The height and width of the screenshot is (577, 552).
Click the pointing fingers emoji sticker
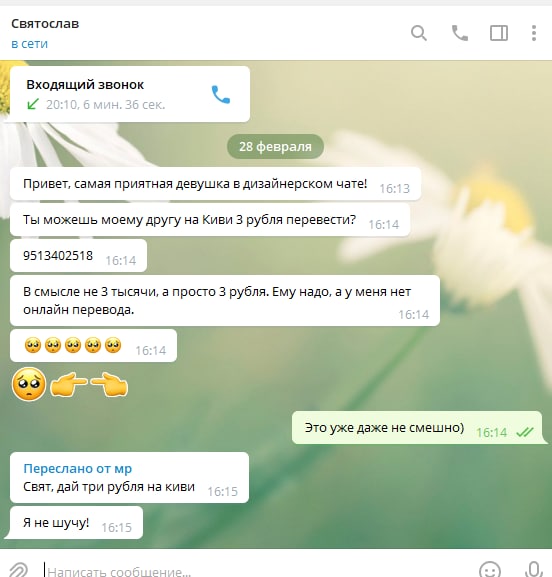(x=89, y=385)
